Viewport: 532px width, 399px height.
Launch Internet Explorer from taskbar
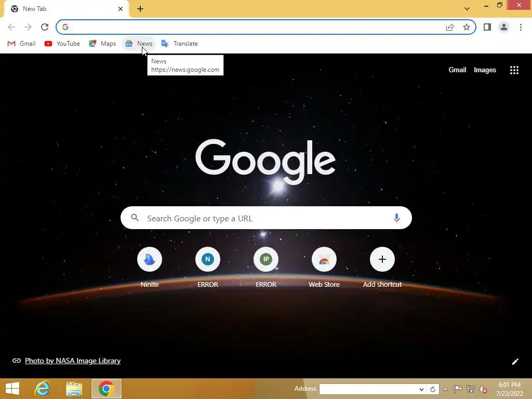point(42,389)
